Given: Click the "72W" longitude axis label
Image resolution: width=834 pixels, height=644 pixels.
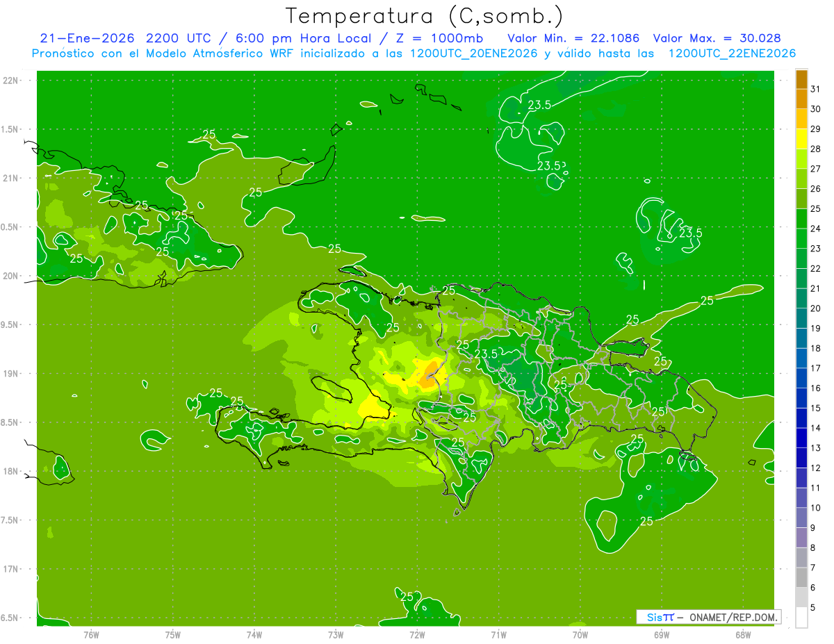Looking at the screenshot, I should point(417,634).
